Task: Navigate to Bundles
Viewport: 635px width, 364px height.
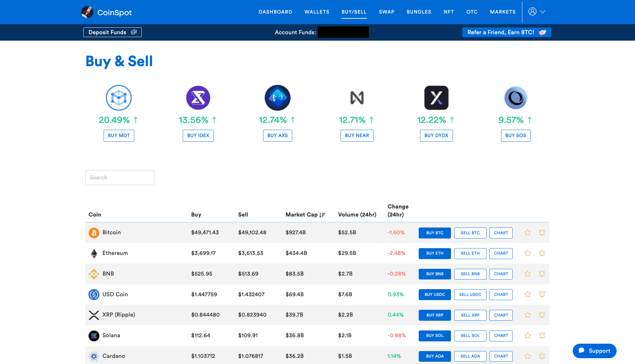Action: coord(419,12)
